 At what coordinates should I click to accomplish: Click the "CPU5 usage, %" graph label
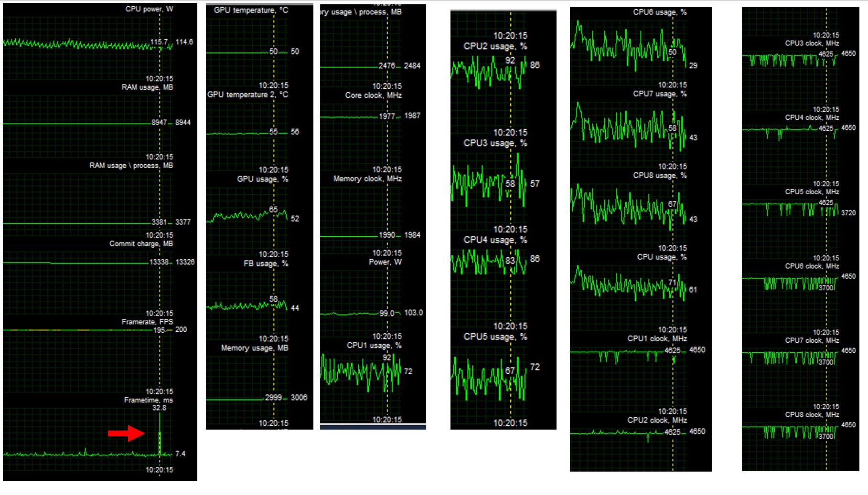tap(495, 337)
